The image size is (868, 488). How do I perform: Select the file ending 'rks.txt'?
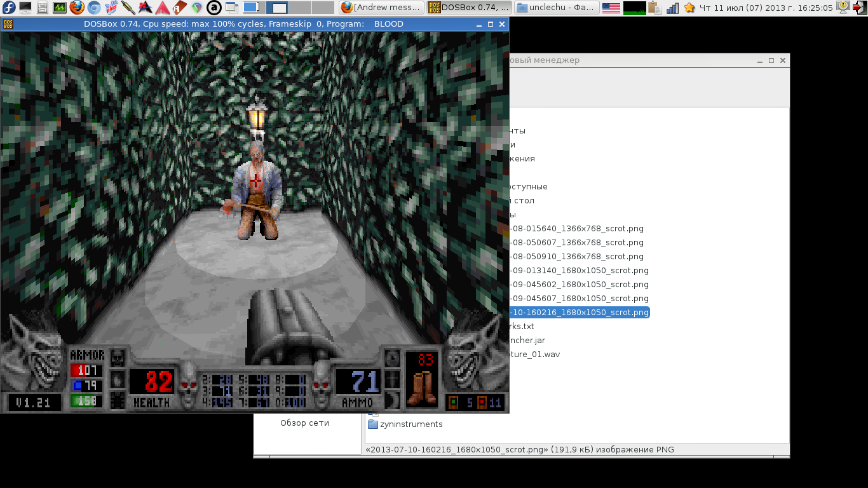[522, 327]
